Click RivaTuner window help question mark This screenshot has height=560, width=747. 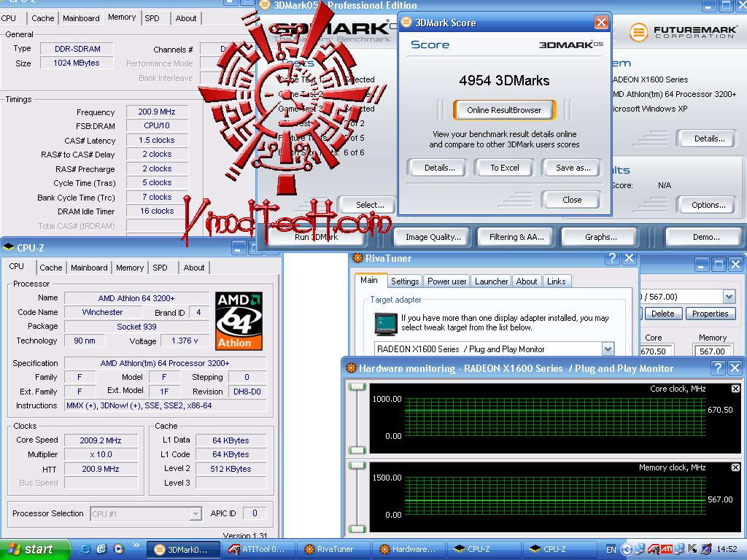tap(612, 258)
